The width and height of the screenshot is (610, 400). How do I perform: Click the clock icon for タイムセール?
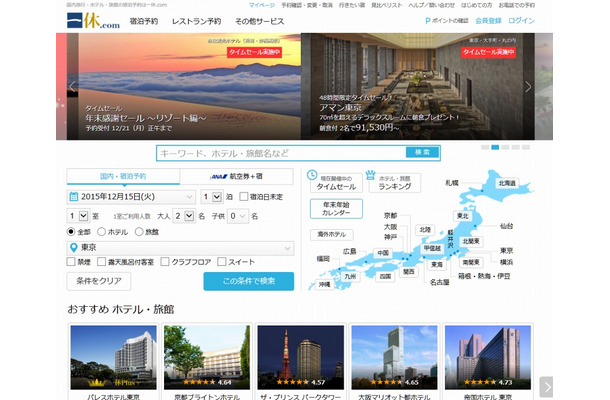pyautogui.click(x=312, y=175)
